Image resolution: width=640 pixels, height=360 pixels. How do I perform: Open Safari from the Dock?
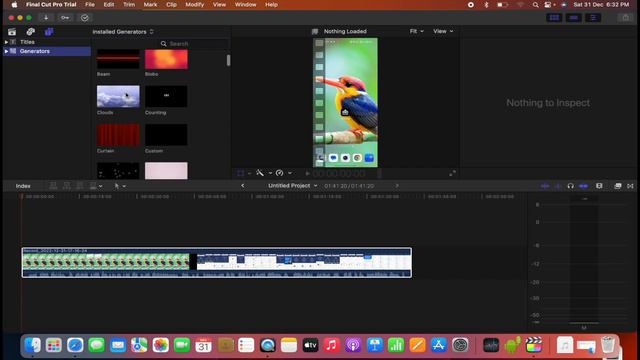coord(75,345)
